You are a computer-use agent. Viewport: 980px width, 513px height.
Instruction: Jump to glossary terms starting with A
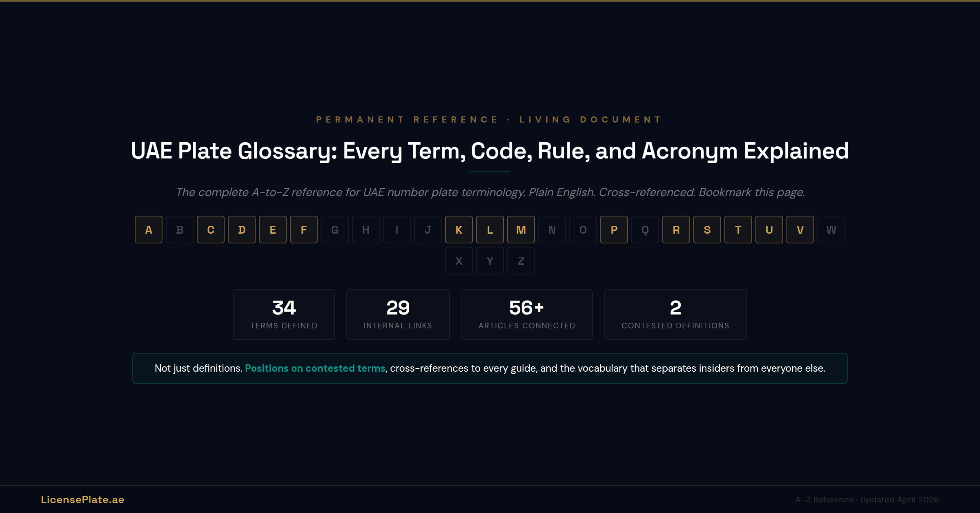pyautogui.click(x=148, y=230)
